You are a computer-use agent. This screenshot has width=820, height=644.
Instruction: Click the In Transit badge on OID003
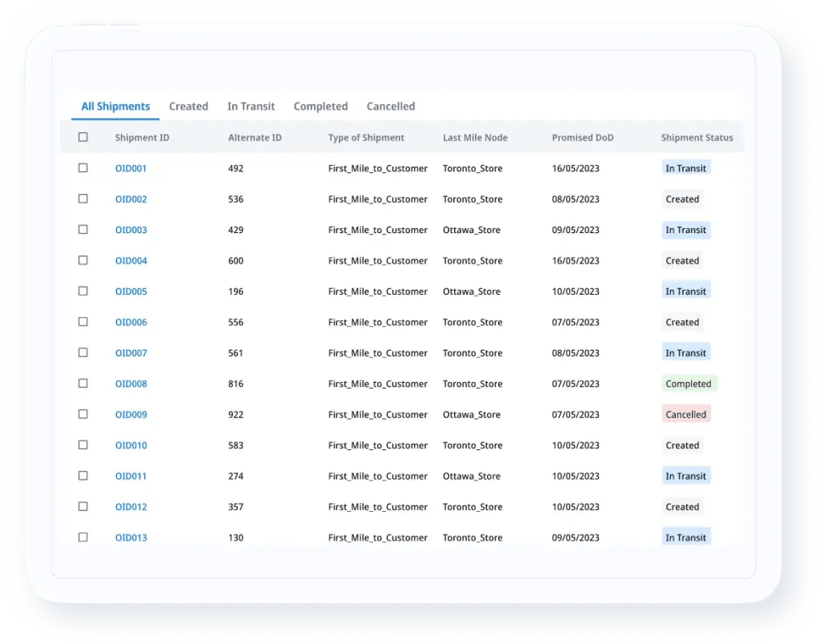point(686,230)
